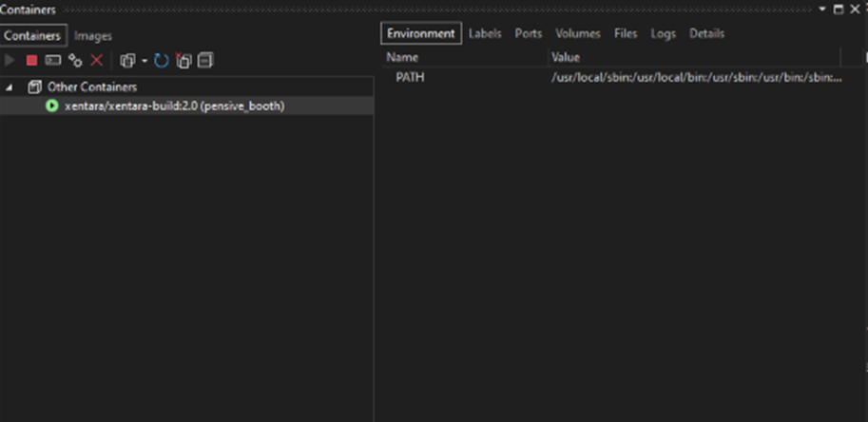Switch to the Images tab

coord(93,36)
